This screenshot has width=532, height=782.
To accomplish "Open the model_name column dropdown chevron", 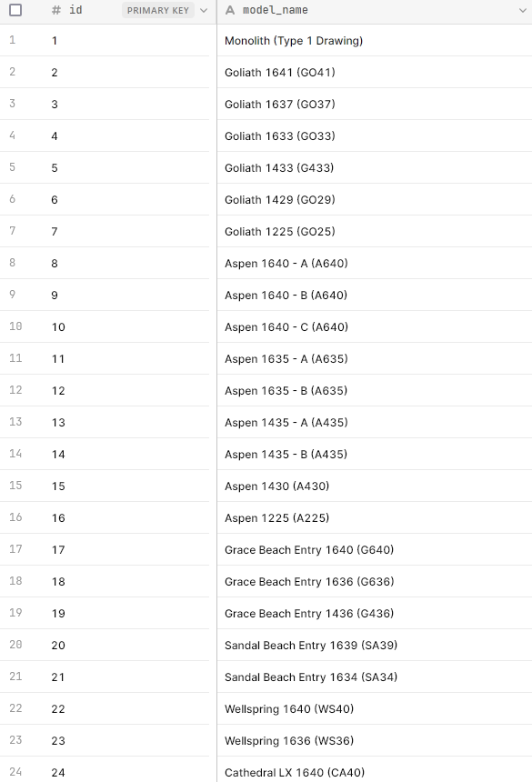I will pos(523,11).
